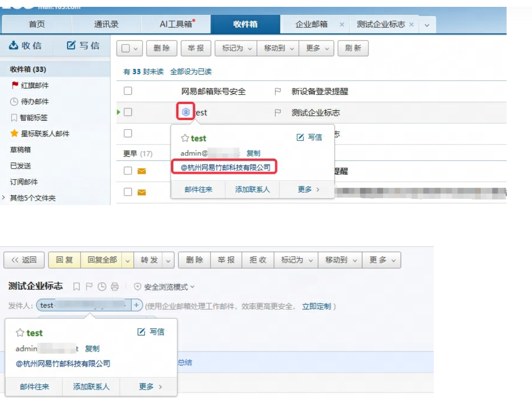Click bookmark icon next to message subject
The width and height of the screenshot is (532, 398).
point(77,287)
